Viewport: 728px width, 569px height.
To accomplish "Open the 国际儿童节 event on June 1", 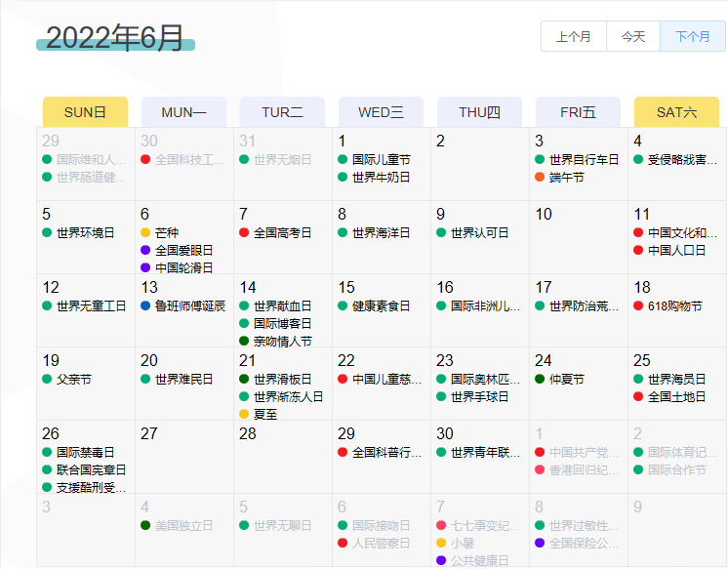I will point(375,160).
